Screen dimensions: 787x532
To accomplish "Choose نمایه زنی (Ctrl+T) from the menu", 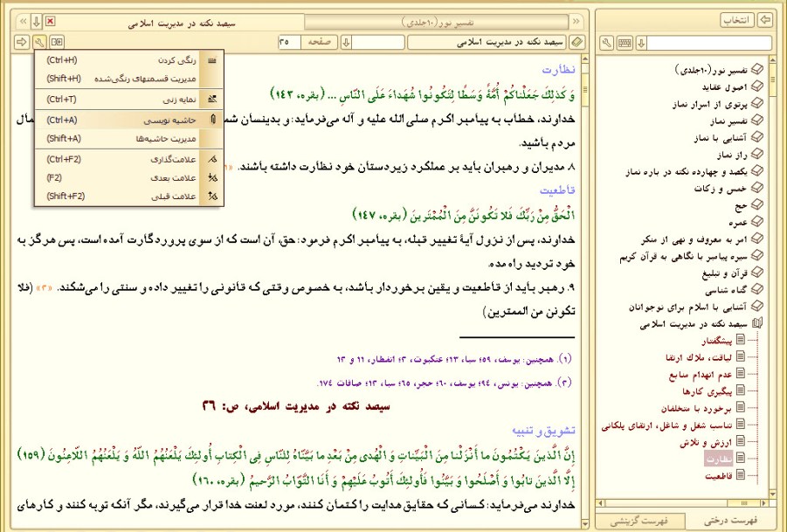I will (x=129, y=100).
